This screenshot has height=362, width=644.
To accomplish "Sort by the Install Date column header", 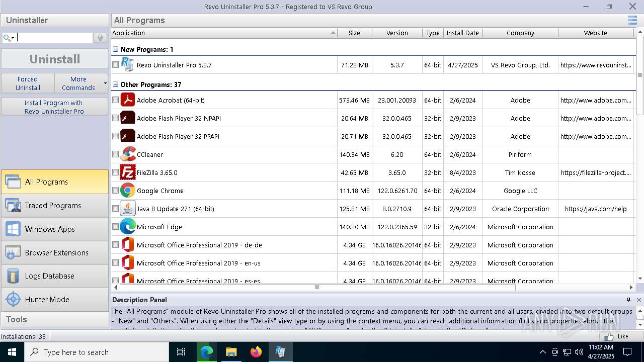I will (x=462, y=33).
